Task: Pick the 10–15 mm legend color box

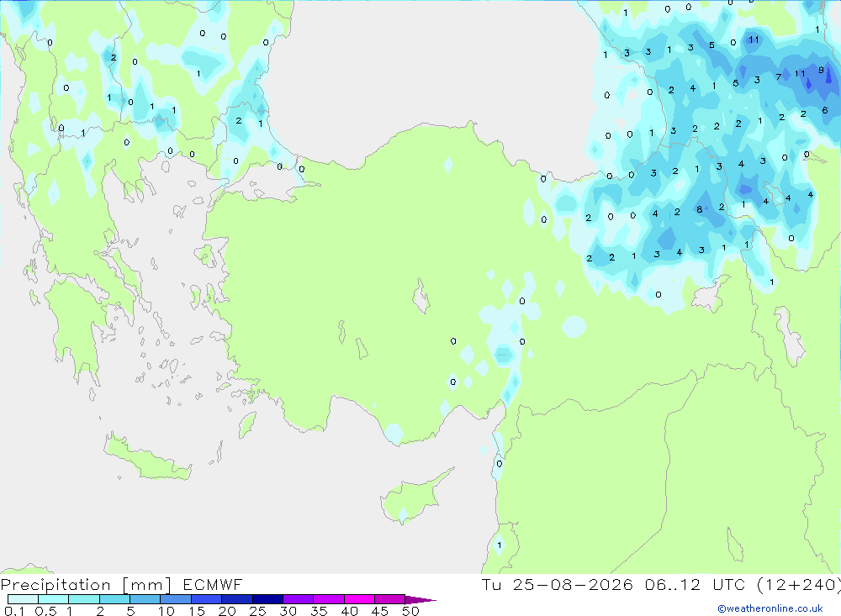Action: (x=176, y=599)
